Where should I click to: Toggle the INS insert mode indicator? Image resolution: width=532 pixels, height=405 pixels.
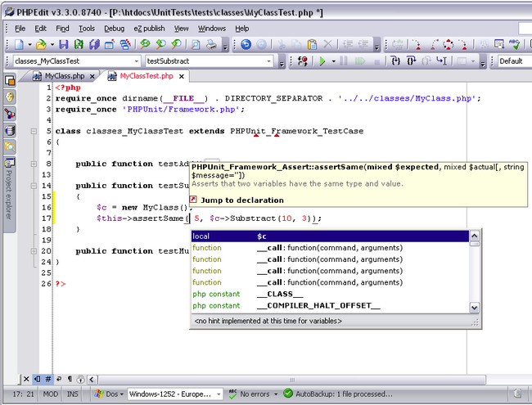coord(73,394)
